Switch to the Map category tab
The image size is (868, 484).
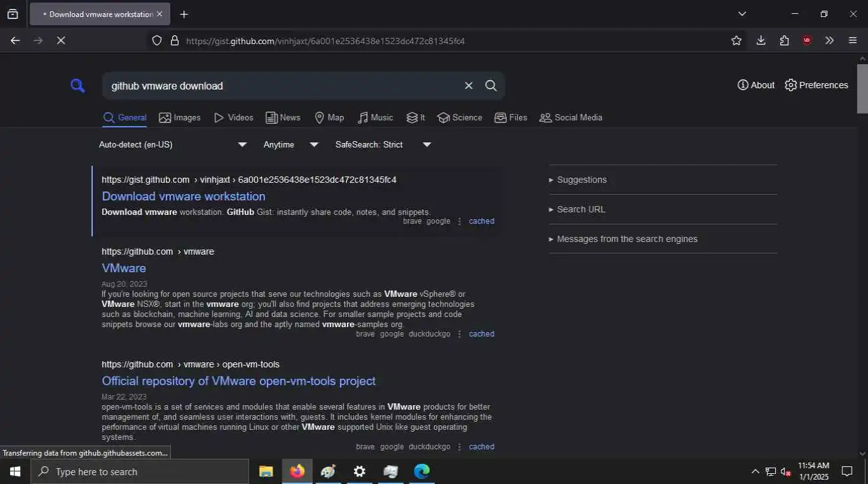[x=329, y=118]
